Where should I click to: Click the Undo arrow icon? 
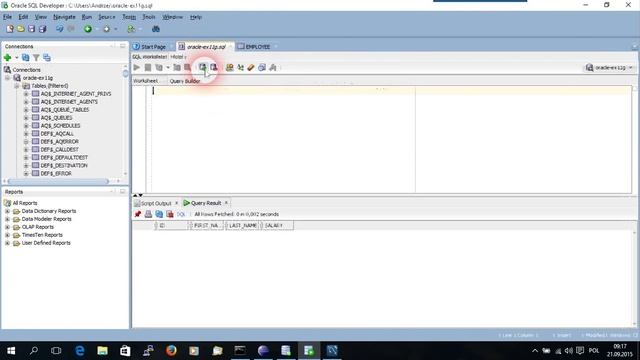click(60, 29)
